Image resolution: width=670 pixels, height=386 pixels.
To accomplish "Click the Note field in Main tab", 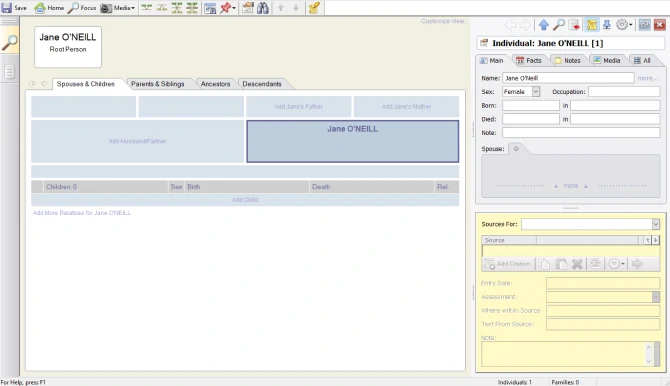I will point(581,133).
